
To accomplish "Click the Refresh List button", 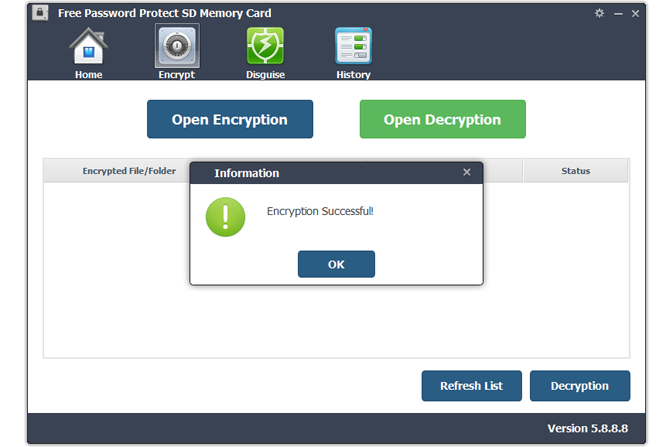I will coord(471,386).
